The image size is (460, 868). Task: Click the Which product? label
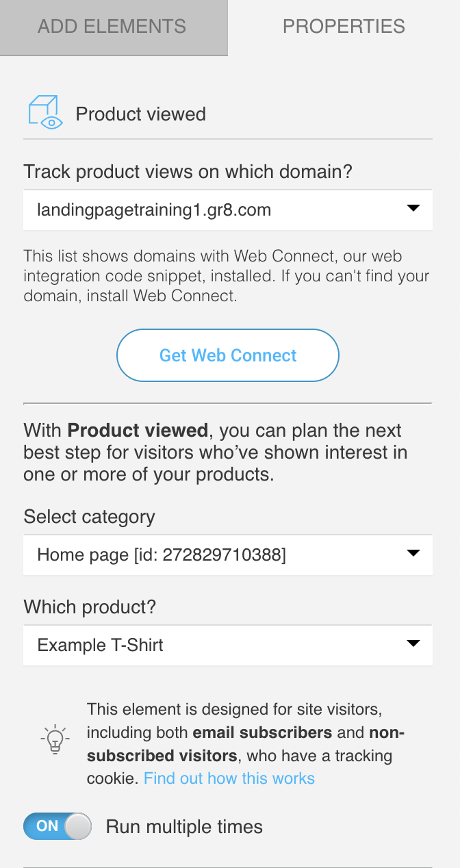(90, 607)
